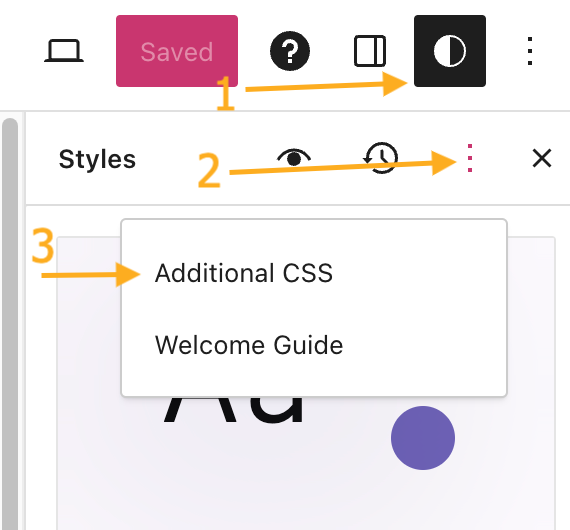Open the top toolbar Options menu
Viewport: 570px width, 530px height.
pos(530,51)
